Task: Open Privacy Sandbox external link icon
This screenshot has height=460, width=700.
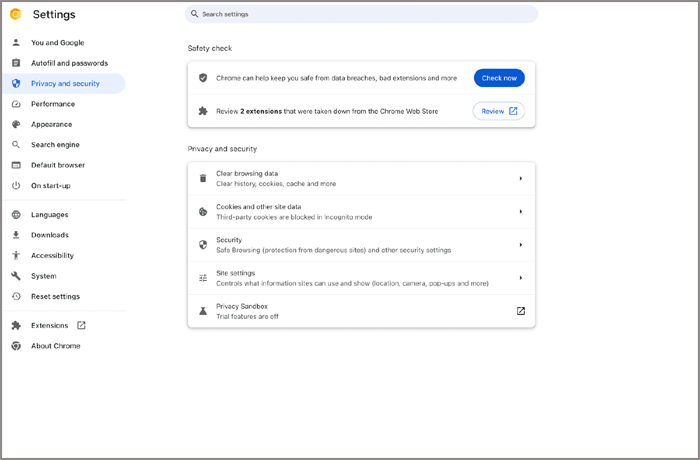Action: (521, 311)
